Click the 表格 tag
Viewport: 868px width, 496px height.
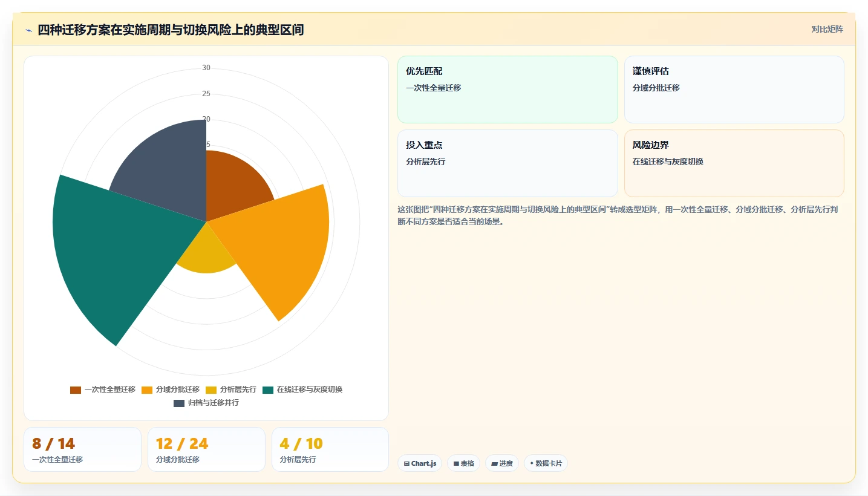point(464,463)
